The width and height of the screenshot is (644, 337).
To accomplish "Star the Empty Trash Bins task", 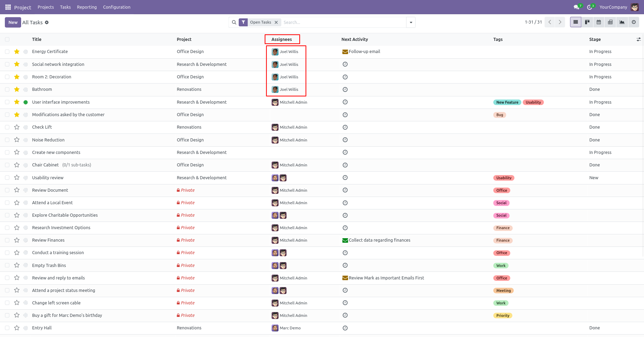I will pos(17,265).
